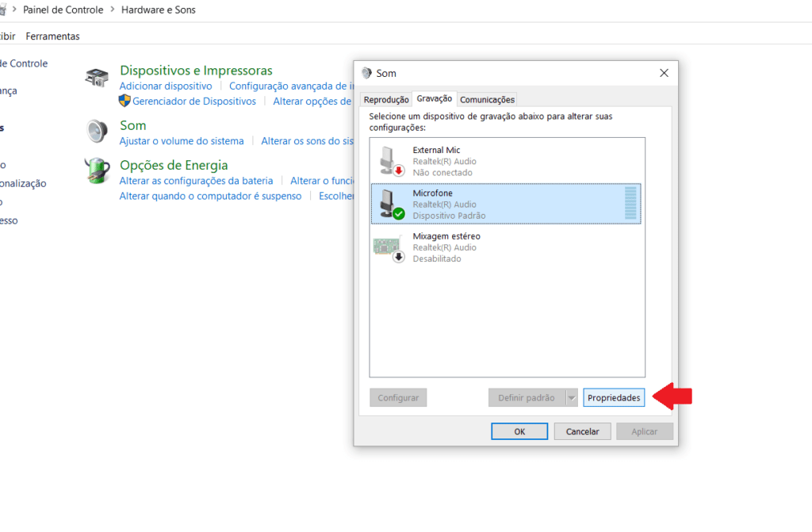The height and width of the screenshot is (532, 812).
Task: Click the Dispositivos e Impressoras printer icon
Action: tap(95, 78)
